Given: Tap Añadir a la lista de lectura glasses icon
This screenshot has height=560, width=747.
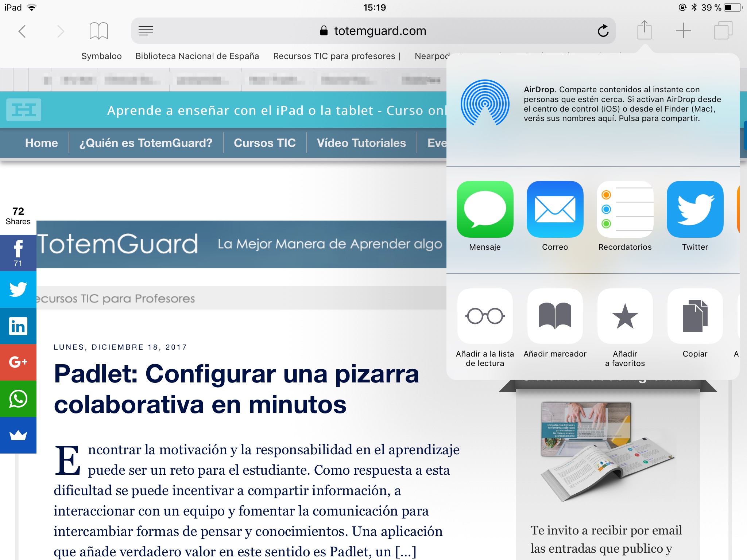Looking at the screenshot, I should point(485,316).
